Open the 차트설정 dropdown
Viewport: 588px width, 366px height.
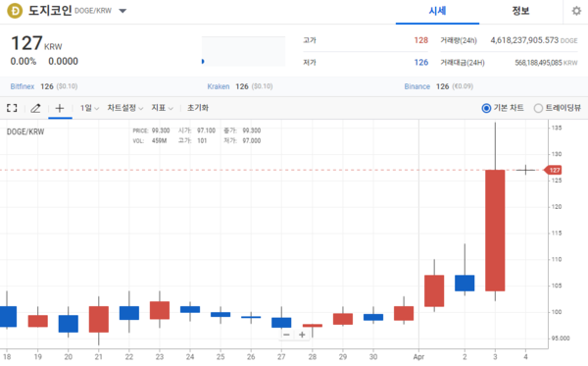point(125,108)
